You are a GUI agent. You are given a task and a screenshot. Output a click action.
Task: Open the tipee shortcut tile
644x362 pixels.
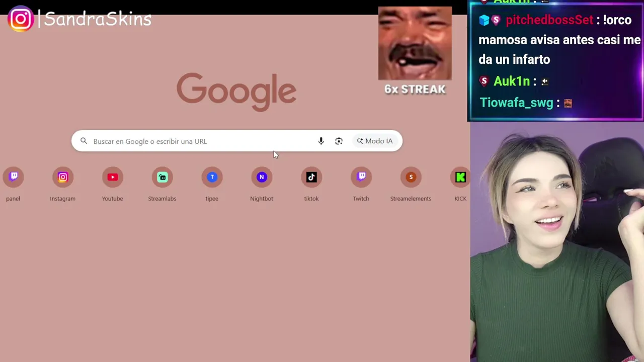pyautogui.click(x=212, y=184)
